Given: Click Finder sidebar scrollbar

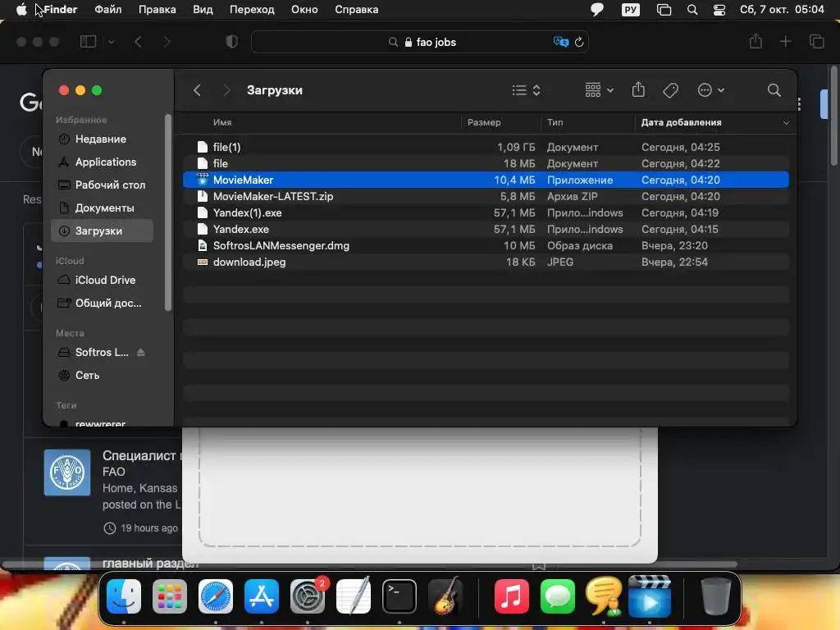Looking at the screenshot, I should [167, 212].
